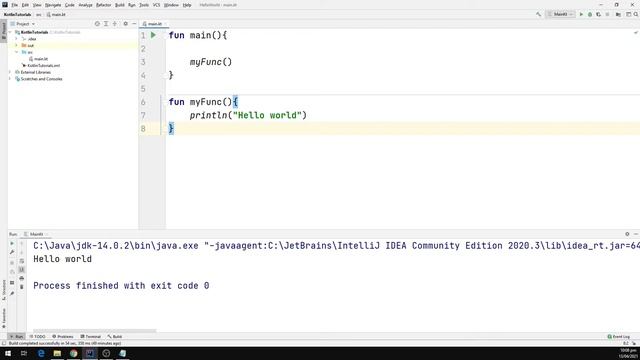640x360 pixels.
Task: Click the horizontal scrollbar in Run console
Action: tap(94, 331)
